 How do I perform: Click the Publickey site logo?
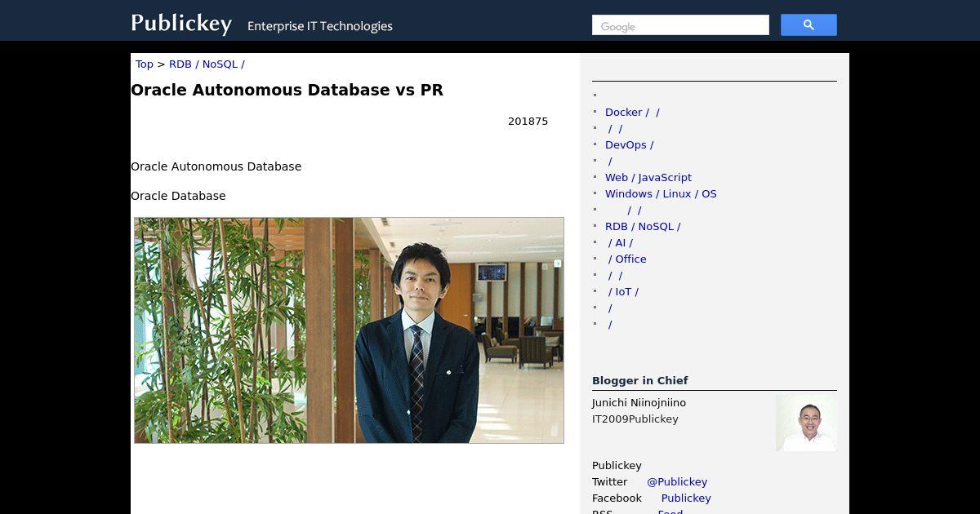coord(181,23)
